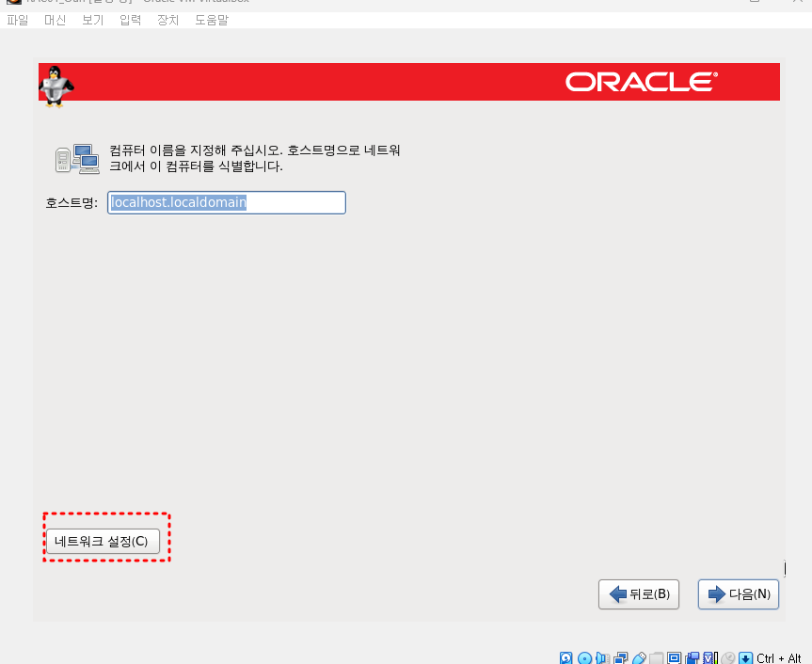Click the 네트워크 설정(C) button
The width and height of the screenshot is (812, 664).
(x=103, y=542)
